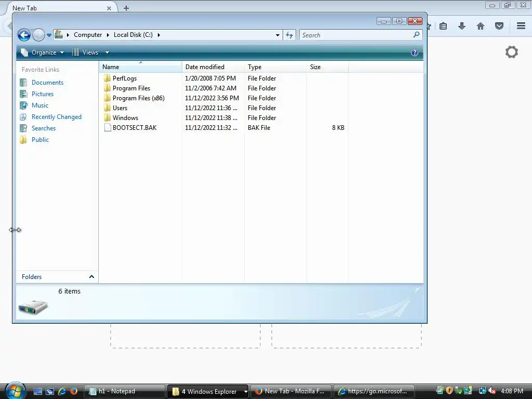Select the Windows folder
This screenshot has height=399, width=532.
pyautogui.click(x=125, y=118)
